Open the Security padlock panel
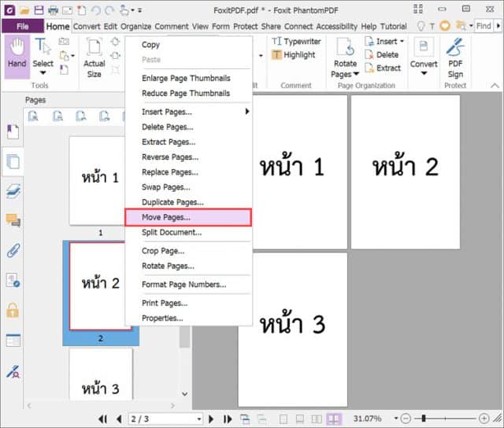 click(13, 310)
